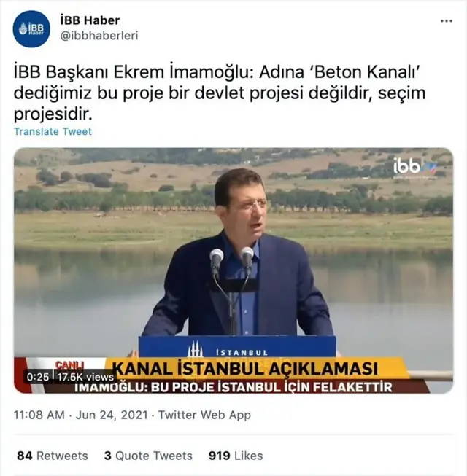Open the three-dot more options menu

[x=447, y=21]
